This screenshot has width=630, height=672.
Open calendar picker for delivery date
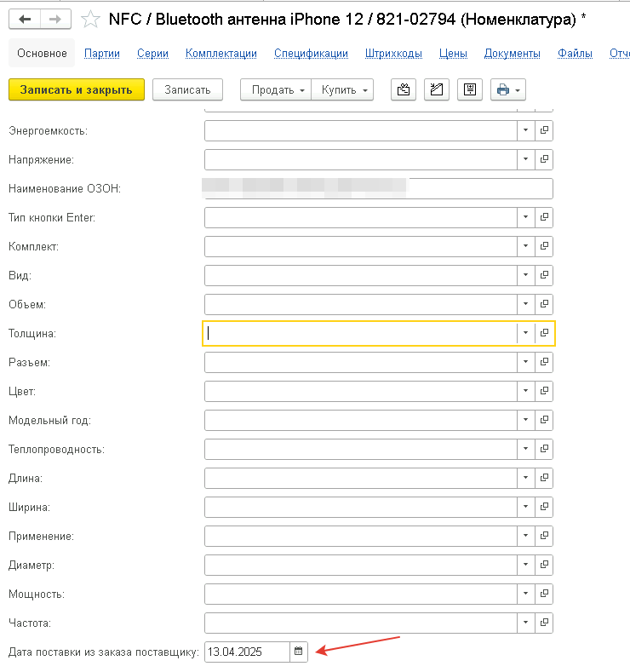point(299,652)
